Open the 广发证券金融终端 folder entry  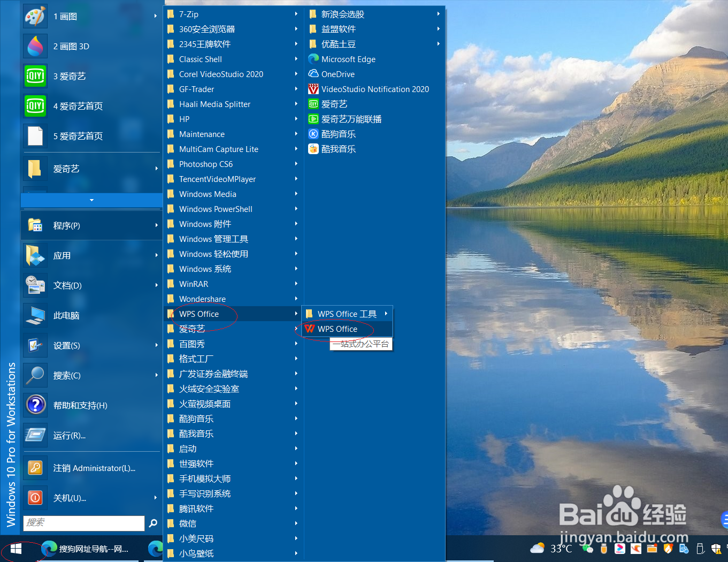coord(234,374)
